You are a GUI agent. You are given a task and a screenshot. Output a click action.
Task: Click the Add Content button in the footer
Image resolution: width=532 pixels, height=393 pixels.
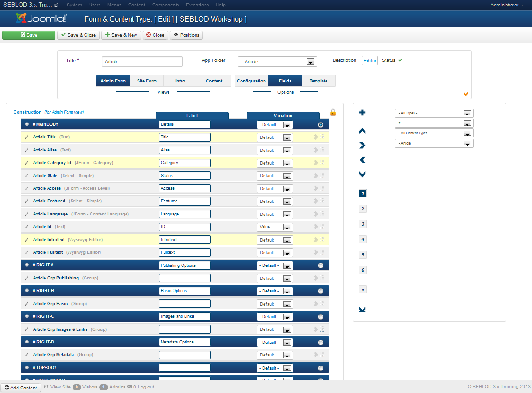[21, 388]
